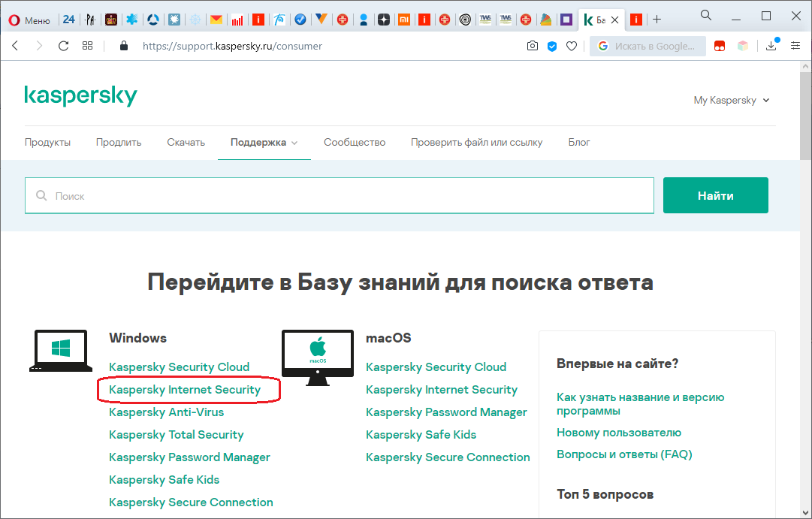812x519 pixels.
Task: Add page to bookmarks with heart icon
Action: (571, 46)
